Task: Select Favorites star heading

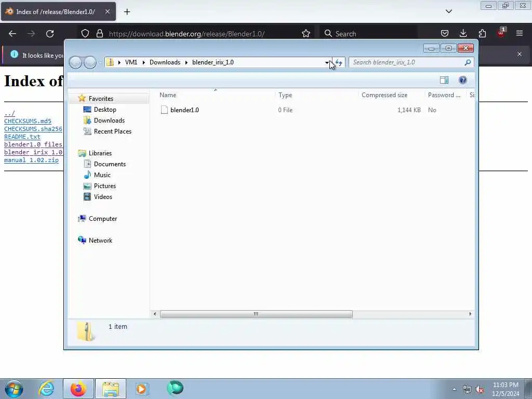Action: pos(101,98)
